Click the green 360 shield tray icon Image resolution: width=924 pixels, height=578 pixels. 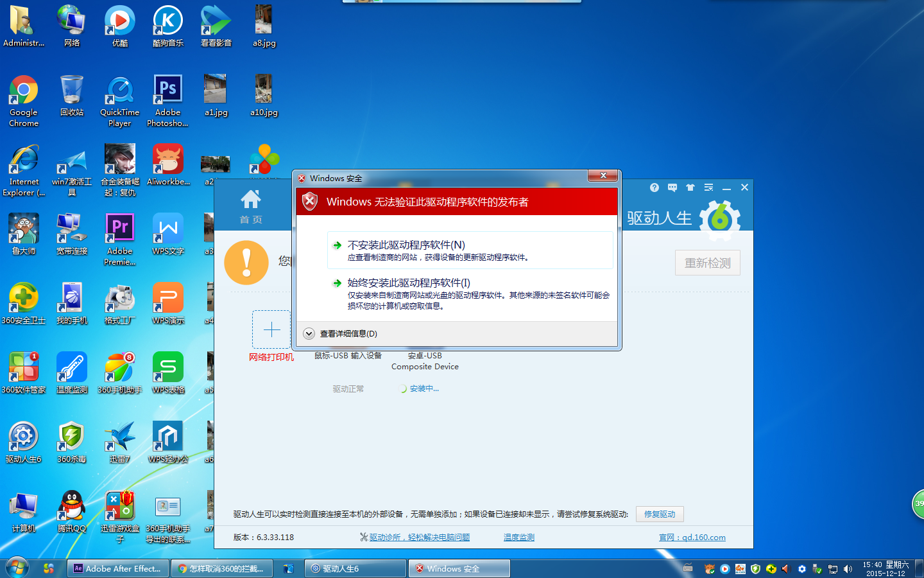point(755,568)
